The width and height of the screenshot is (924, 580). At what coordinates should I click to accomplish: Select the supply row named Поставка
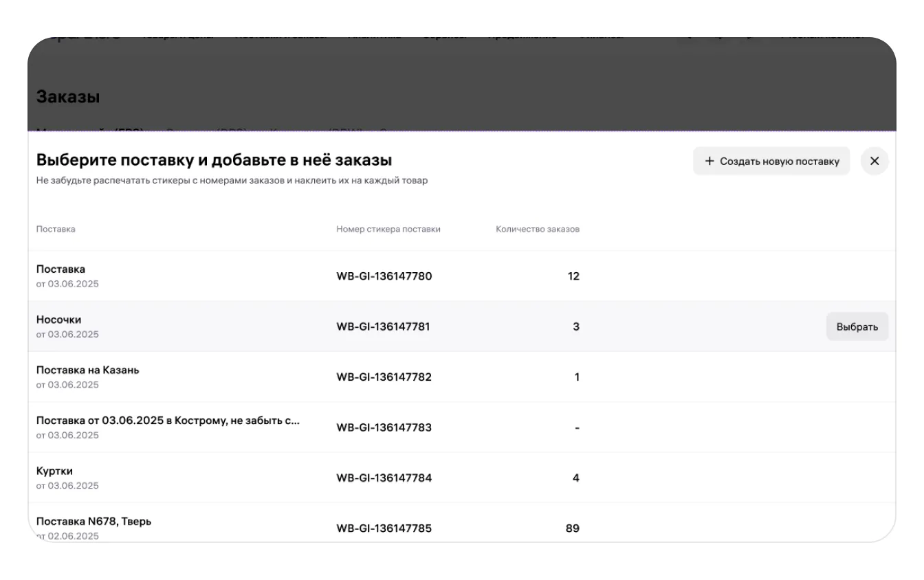[x=61, y=269]
